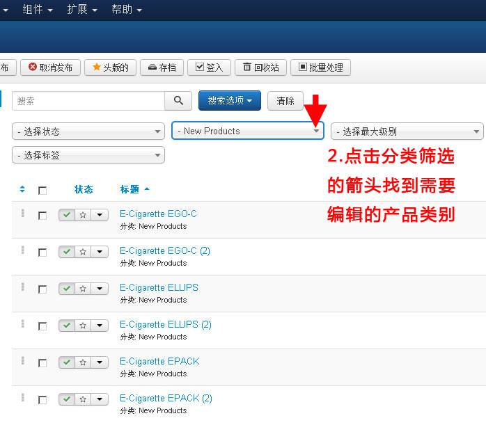Open actions caret for E-Cigarette ELLIPS
Image resolution: width=486 pixels, height=448 pixels.
pyautogui.click(x=100, y=288)
